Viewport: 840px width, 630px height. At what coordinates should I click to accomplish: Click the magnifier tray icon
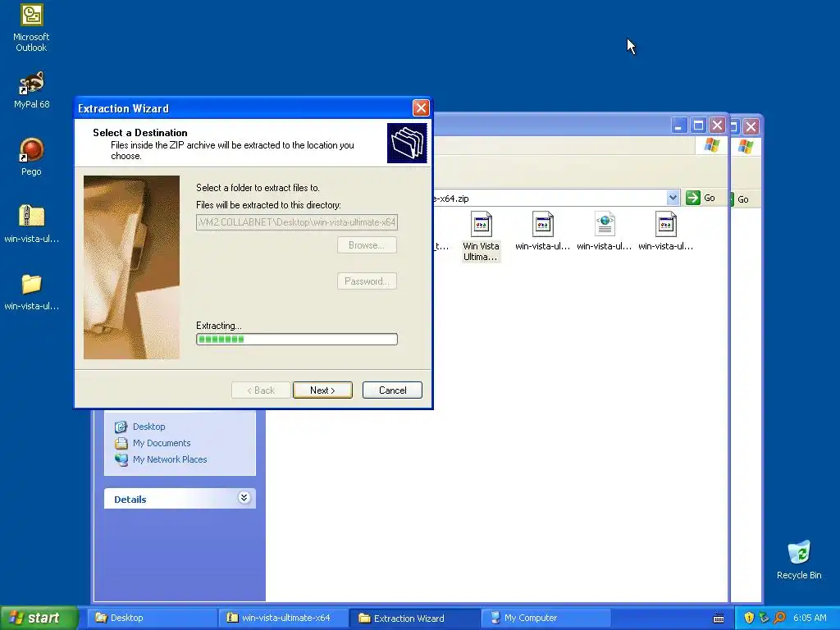tap(779, 618)
